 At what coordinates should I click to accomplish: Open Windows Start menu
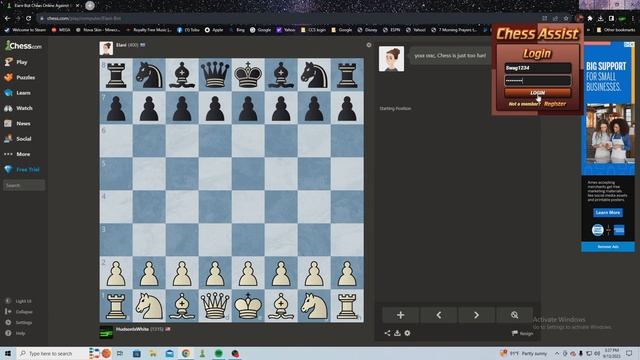click(x=8, y=353)
